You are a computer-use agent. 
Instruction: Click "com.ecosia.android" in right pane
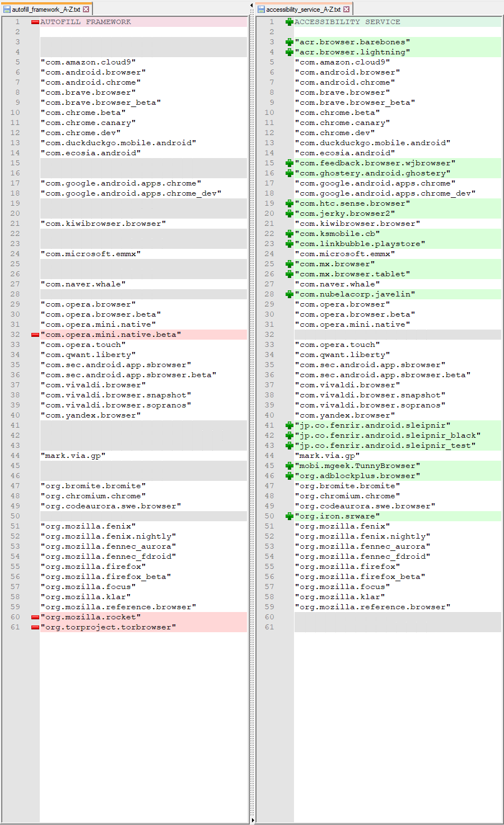pyautogui.click(x=345, y=153)
